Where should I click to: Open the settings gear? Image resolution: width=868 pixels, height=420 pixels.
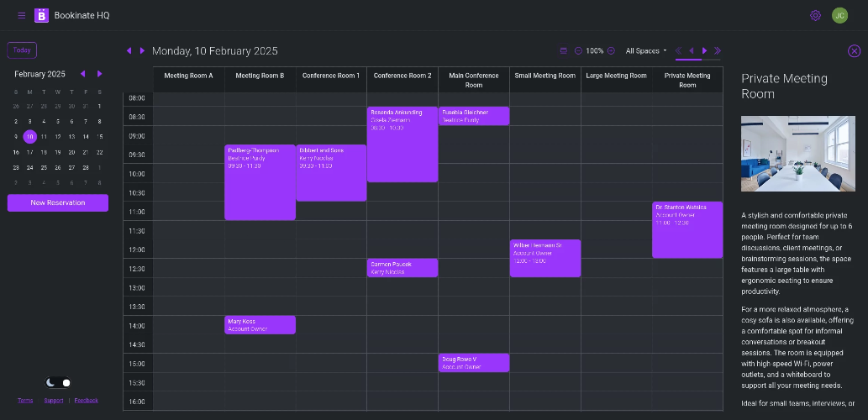pos(815,15)
